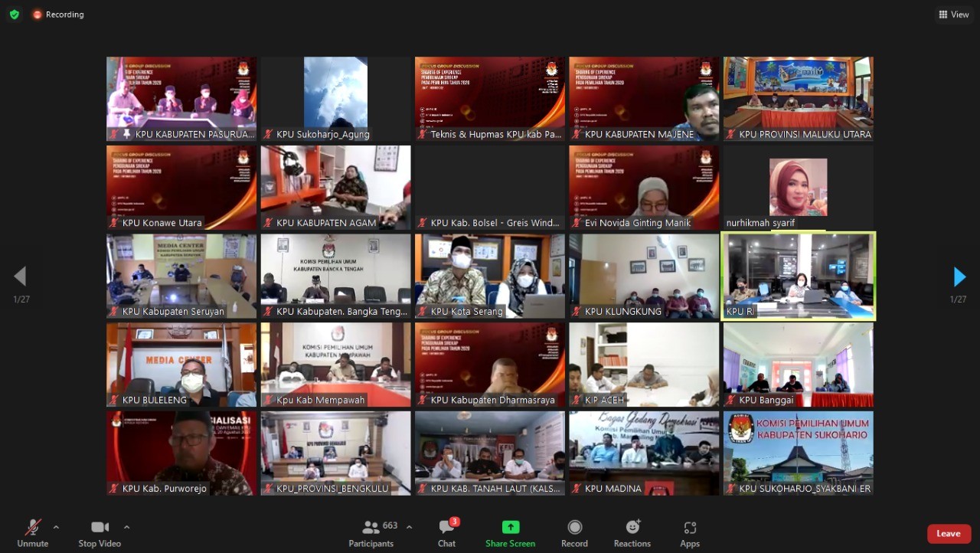Expand audio options arrow beside Unmute
This screenshot has width=980, height=553.
pos(56,527)
